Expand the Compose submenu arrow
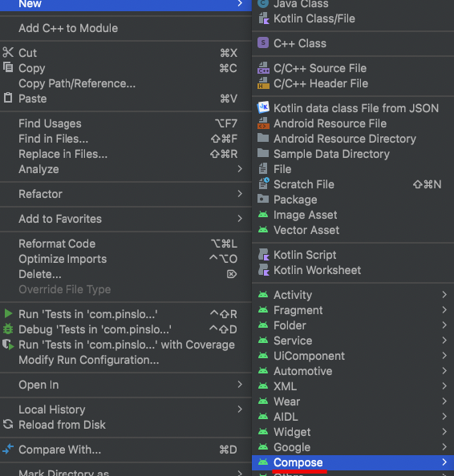 444,462
